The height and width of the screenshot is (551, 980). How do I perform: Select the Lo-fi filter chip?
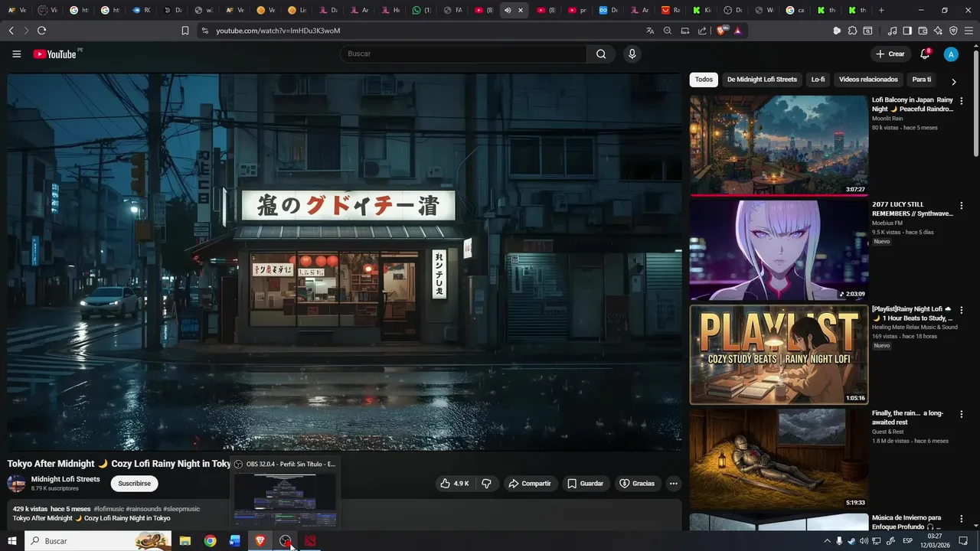(x=818, y=80)
